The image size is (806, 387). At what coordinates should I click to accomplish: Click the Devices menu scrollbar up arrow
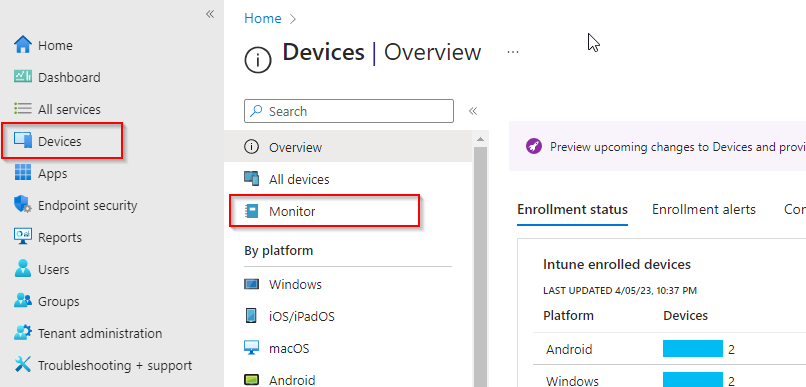479,139
